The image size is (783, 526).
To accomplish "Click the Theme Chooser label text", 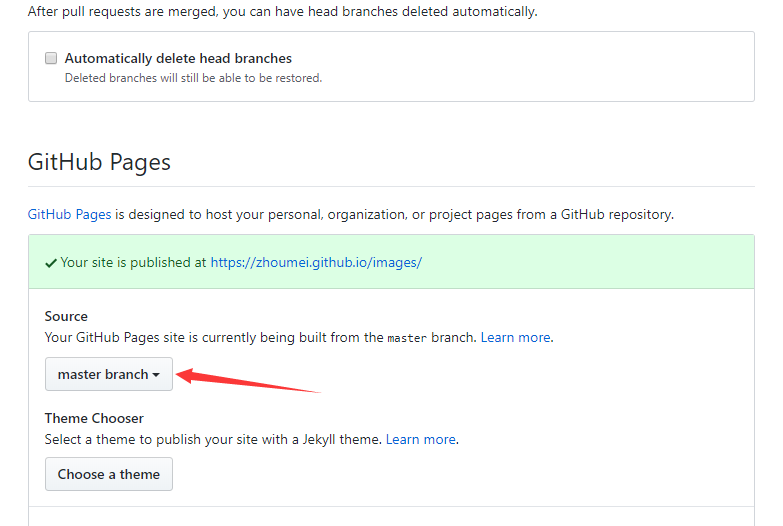I will (x=94, y=418).
